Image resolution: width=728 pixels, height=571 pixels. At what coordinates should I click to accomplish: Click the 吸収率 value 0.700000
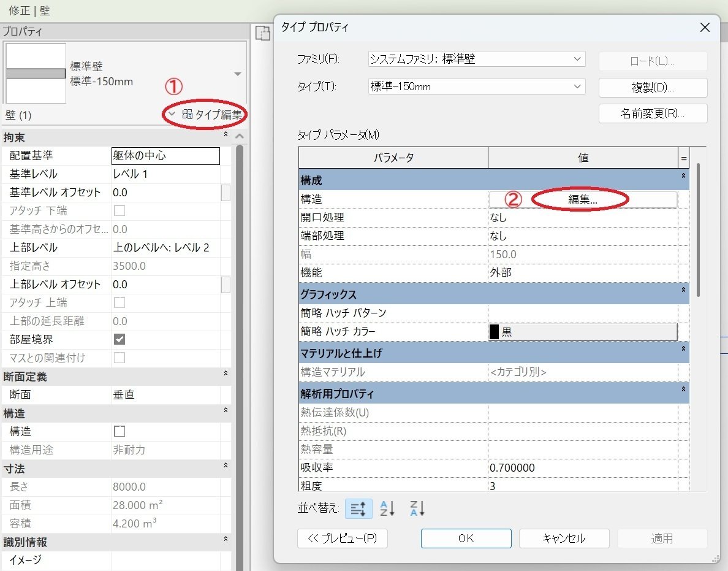pyautogui.click(x=583, y=468)
